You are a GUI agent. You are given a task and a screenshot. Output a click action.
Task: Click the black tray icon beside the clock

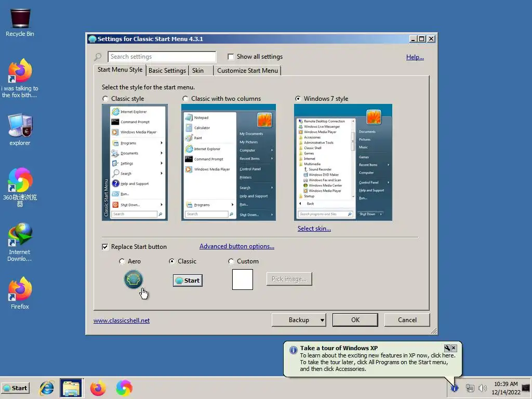(526, 388)
